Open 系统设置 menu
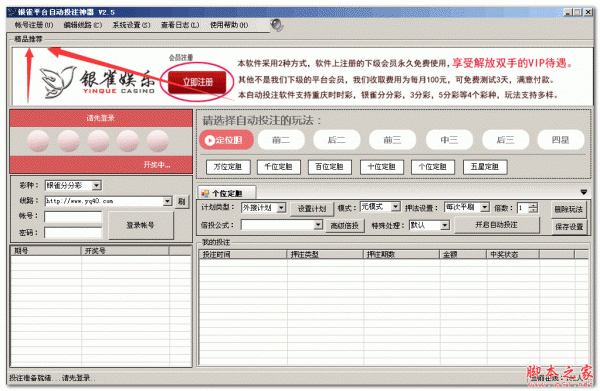 pos(131,25)
